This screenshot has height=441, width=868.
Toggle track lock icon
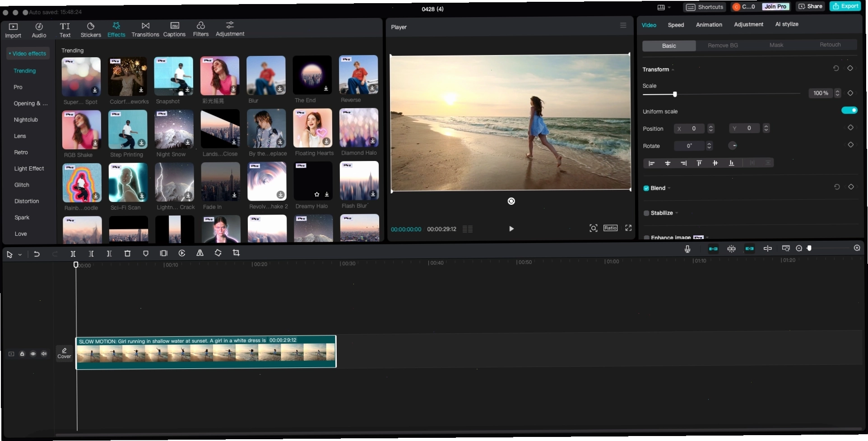tap(22, 354)
